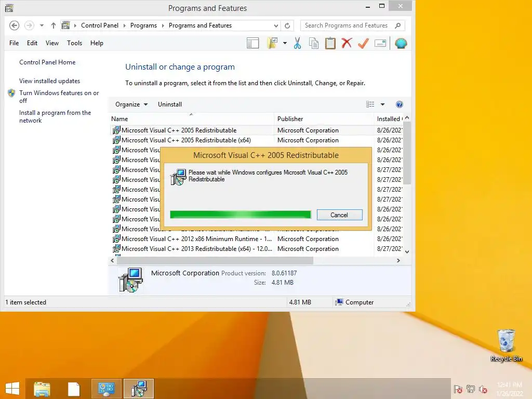Open File Explorer from the taskbar
Screen dimensions: 532x399
(x=42, y=389)
